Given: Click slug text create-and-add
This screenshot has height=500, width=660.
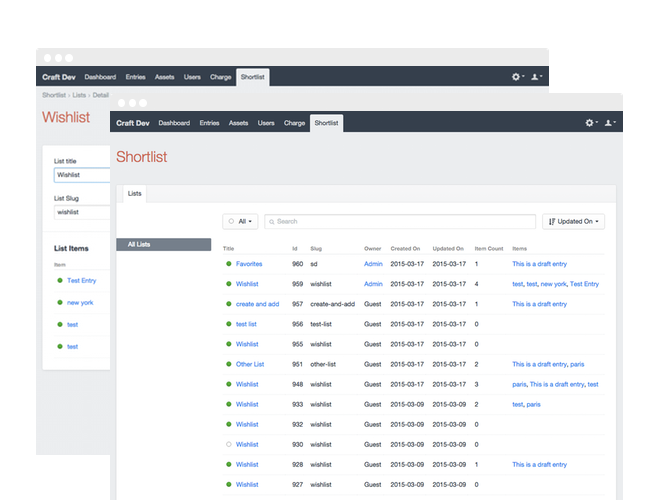Looking at the screenshot, I should click(x=333, y=304).
